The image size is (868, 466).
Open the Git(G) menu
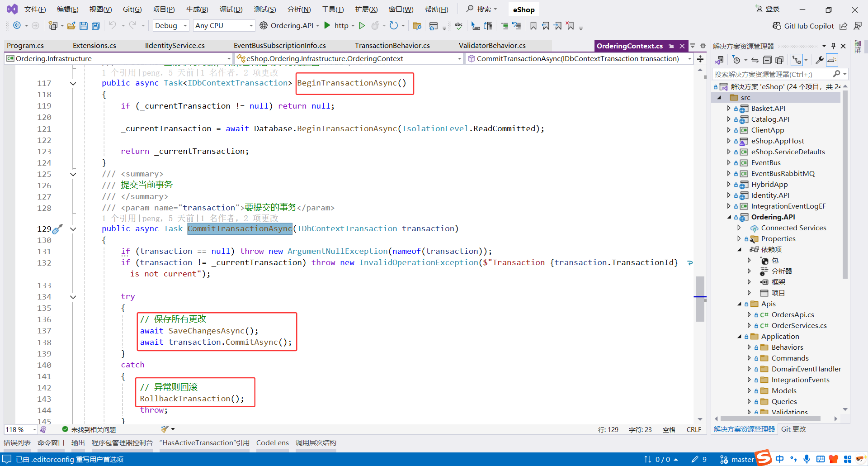132,10
